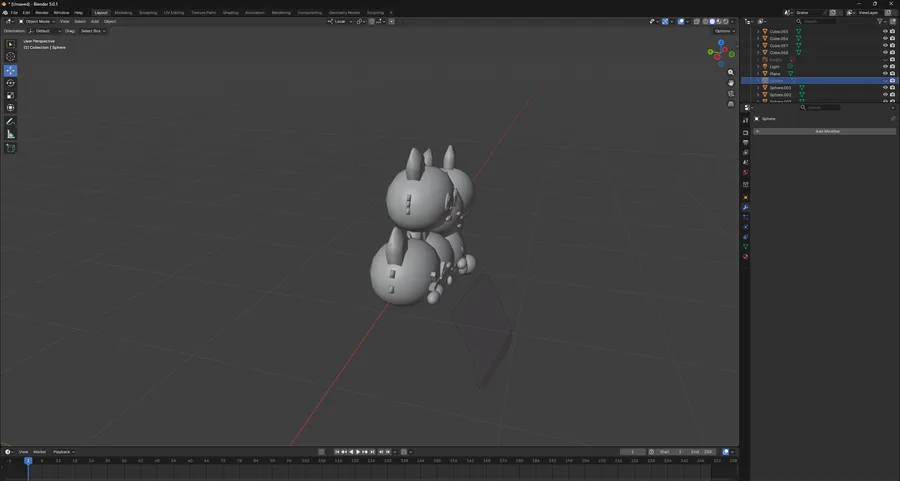Screen dimensions: 900x481
Task: Expand the Plane outliner row
Action: [x=758, y=73]
